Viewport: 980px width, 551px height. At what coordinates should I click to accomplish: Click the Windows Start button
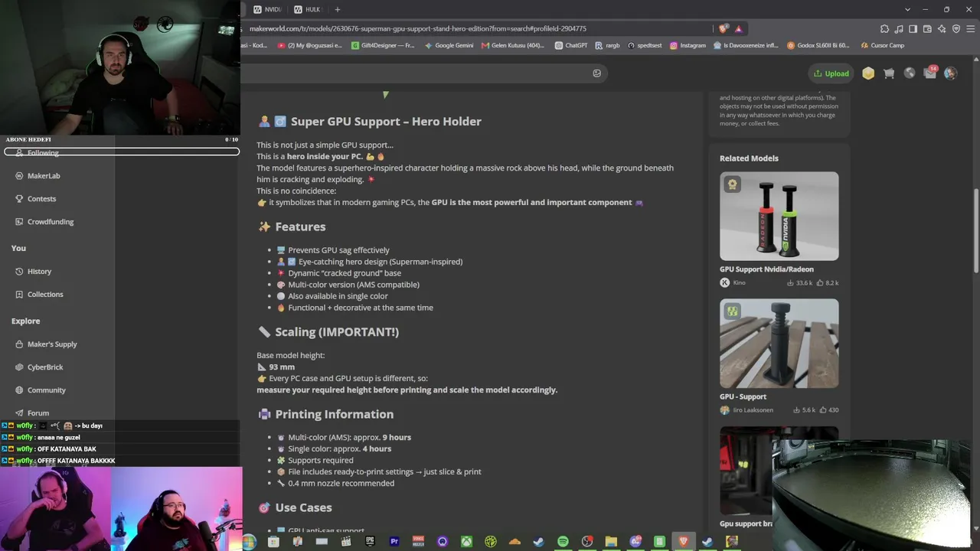pos(249,542)
